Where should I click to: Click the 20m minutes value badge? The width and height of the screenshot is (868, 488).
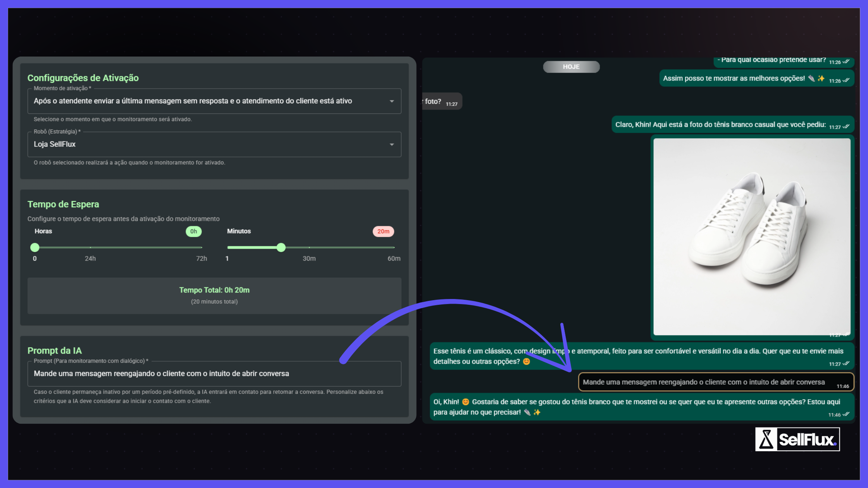[x=383, y=232]
